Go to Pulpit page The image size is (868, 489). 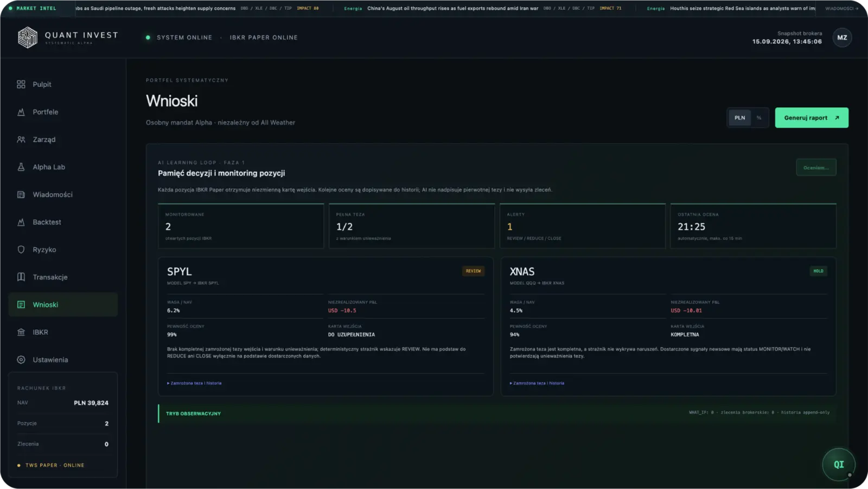63,84
